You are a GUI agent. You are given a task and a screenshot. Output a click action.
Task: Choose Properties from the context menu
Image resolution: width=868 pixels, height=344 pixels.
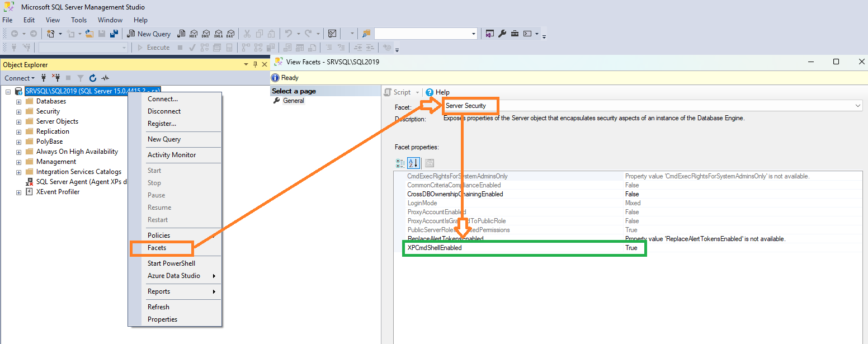[174, 319]
